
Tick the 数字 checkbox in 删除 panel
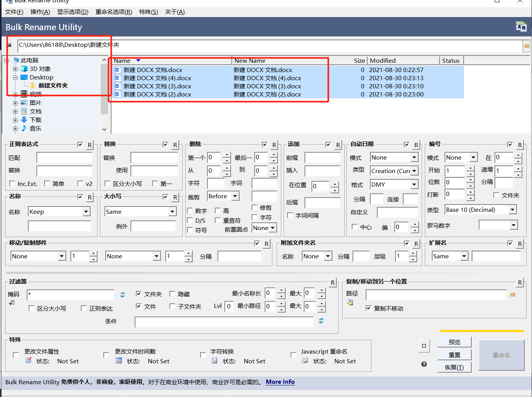tap(190, 210)
